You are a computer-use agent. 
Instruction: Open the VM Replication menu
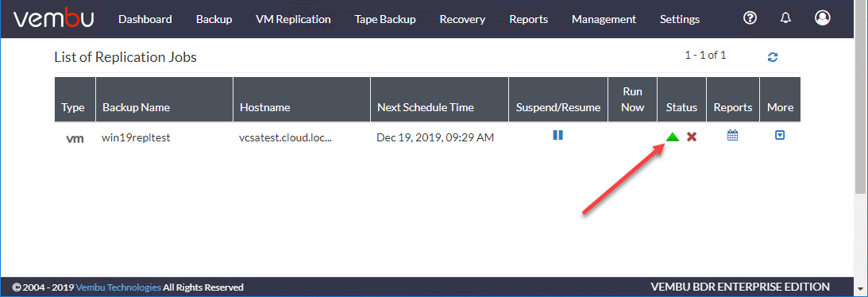point(293,19)
